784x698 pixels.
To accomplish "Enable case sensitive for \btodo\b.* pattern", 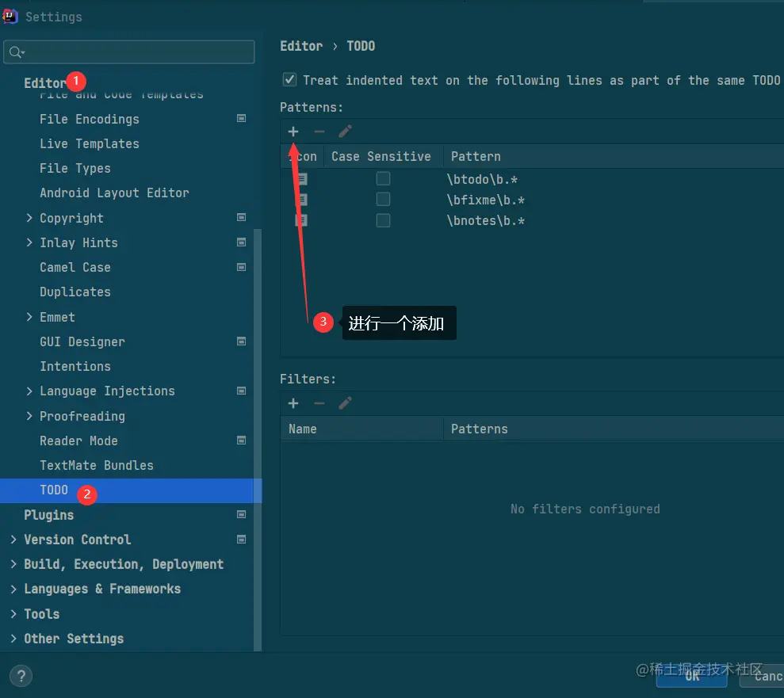I will tap(383, 178).
